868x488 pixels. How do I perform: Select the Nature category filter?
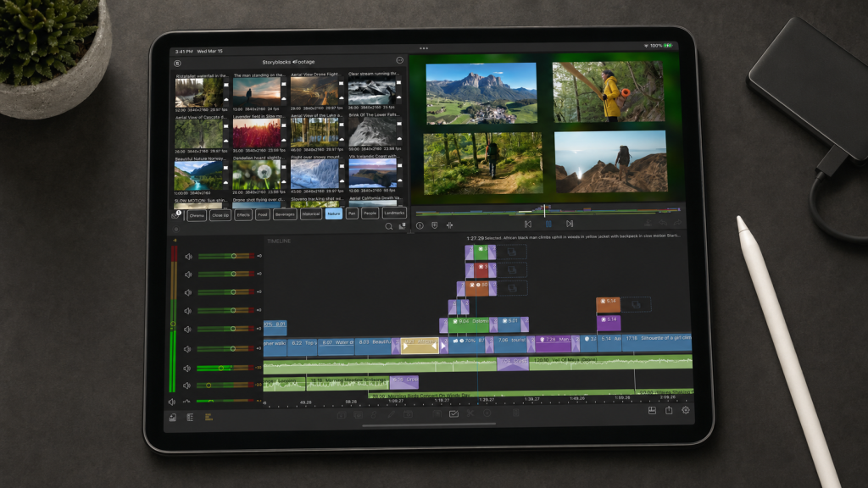(334, 213)
